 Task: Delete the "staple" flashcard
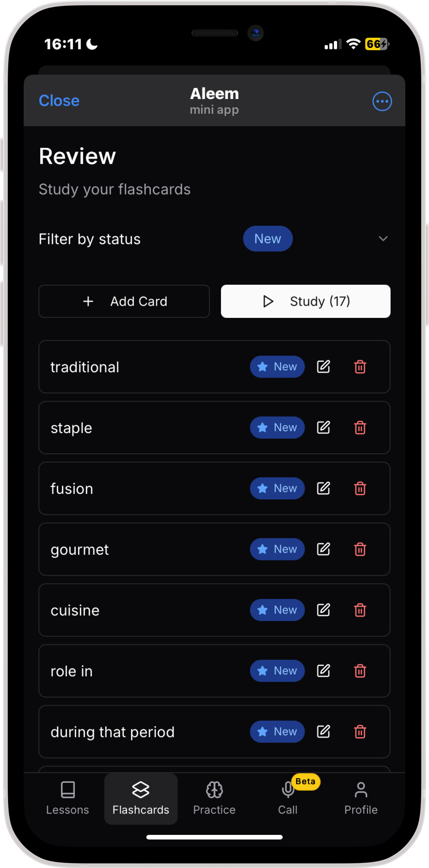pos(360,428)
